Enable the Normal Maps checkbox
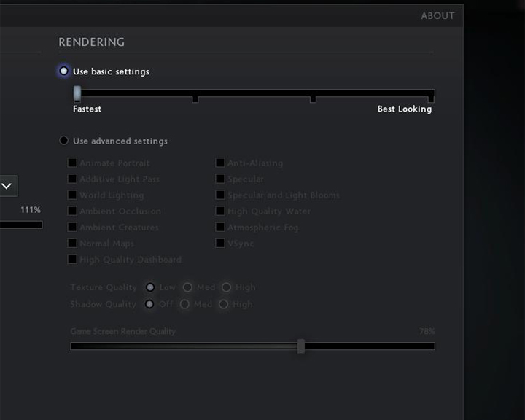This screenshot has width=525, height=420. coord(72,243)
